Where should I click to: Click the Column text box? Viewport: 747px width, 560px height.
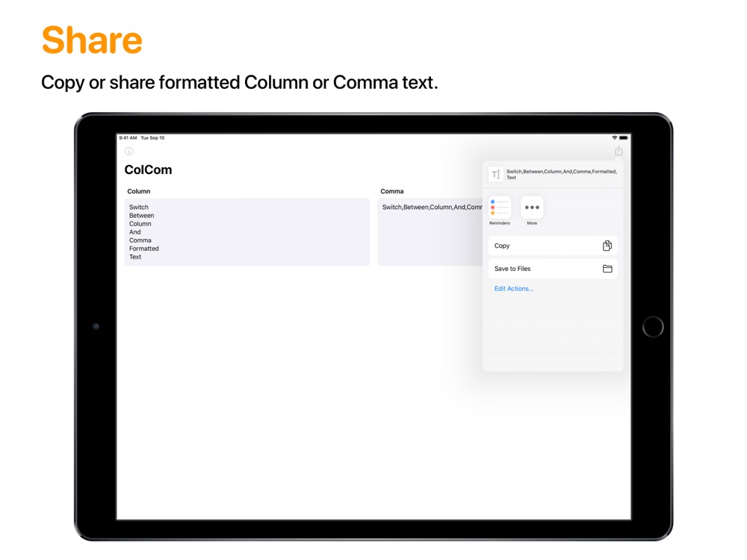click(247, 232)
